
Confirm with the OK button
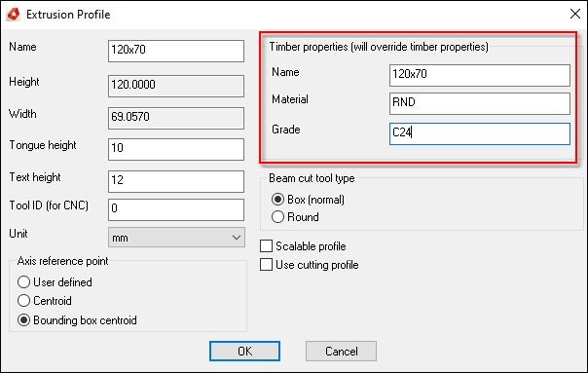[244, 351]
